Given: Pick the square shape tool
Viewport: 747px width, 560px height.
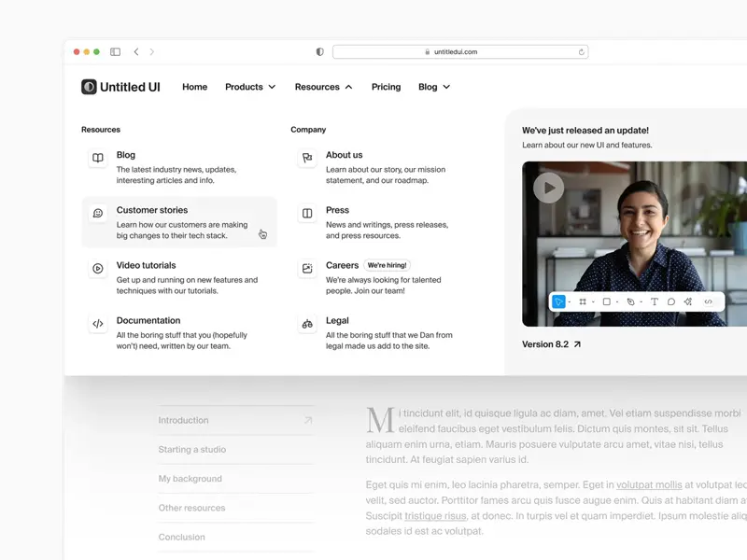Looking at the screenshot, I should 606,301.
